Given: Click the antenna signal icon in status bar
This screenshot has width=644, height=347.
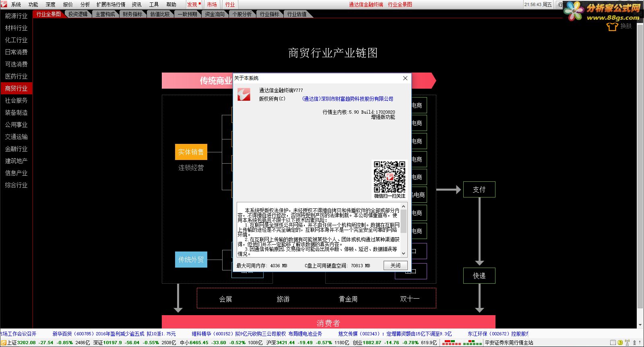Looking at the screenshot, I should 627,343.
